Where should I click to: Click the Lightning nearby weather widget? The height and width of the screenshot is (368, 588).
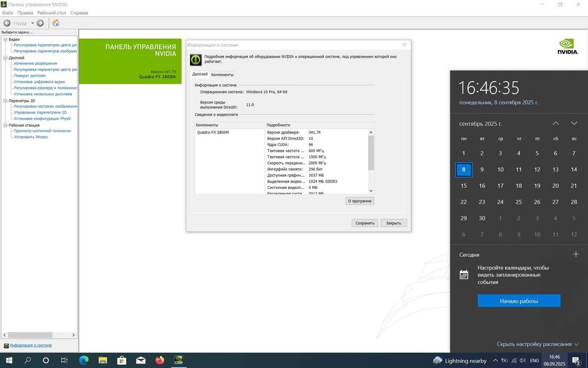[459, 360]
